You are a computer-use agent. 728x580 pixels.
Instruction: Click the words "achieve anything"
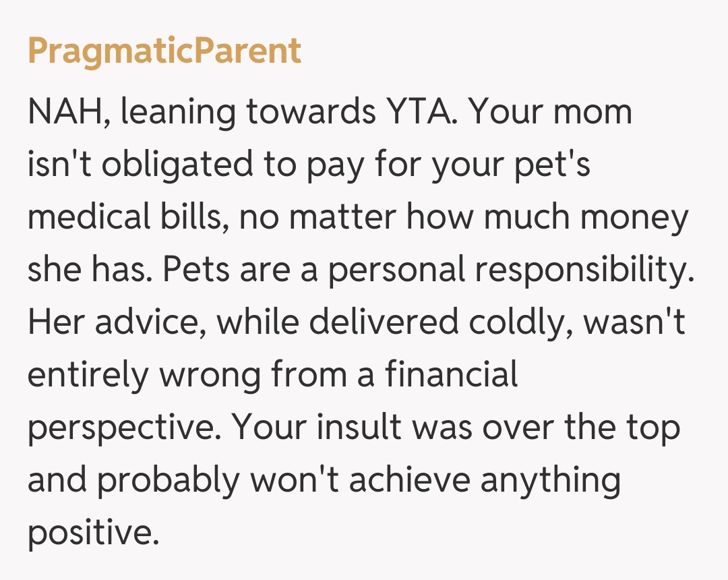pyautogui.click(x=485, y=480)
